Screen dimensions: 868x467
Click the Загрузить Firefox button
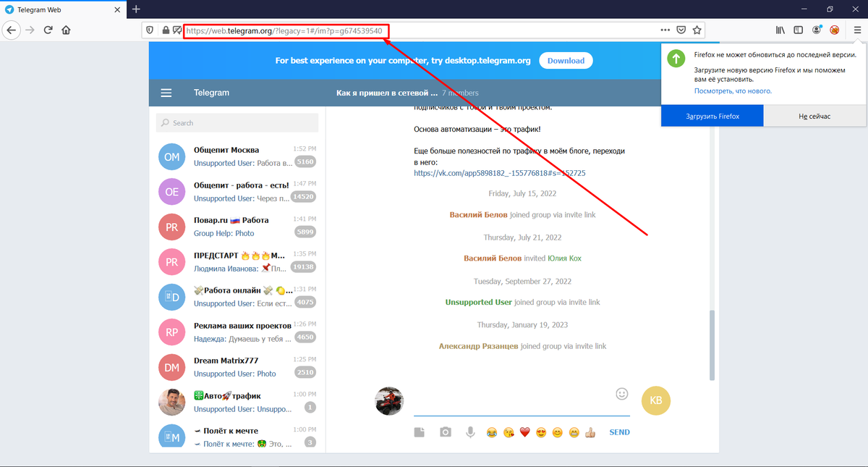712,116
